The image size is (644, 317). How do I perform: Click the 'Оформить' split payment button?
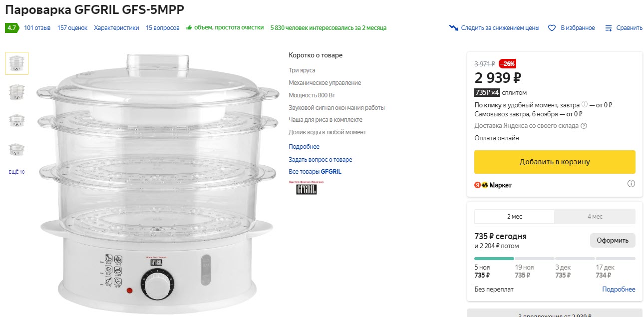pyautogui.click(x=612, y=240)
